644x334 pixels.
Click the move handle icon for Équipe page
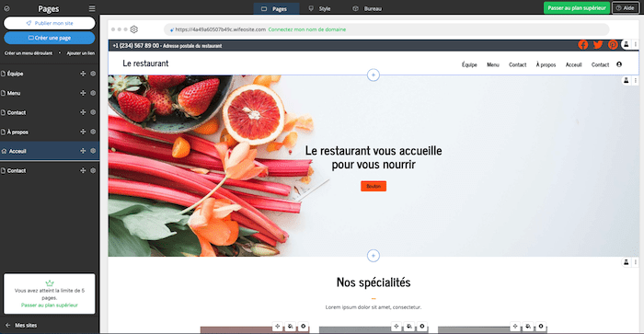click(83, 74)
